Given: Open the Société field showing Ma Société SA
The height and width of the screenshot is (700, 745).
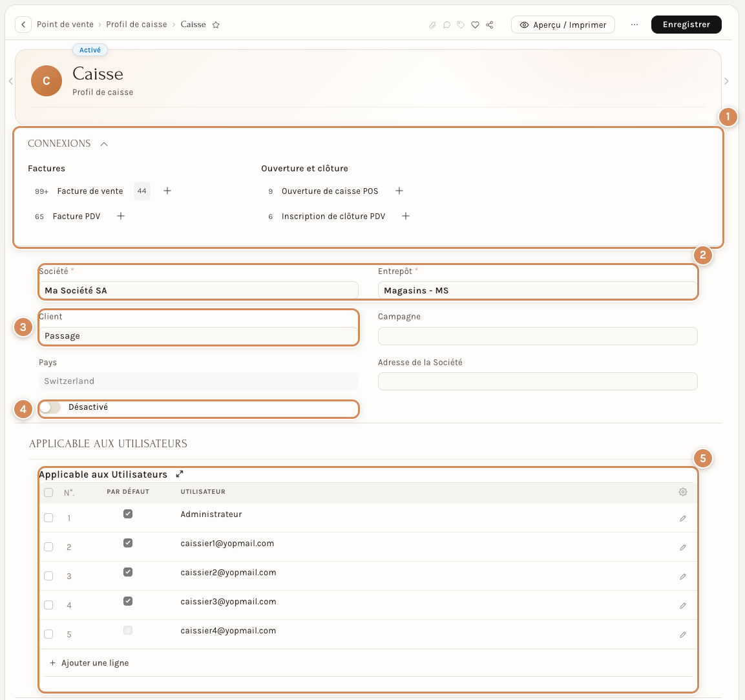Looking at the screenshot, I should click(x=198, y=290).
